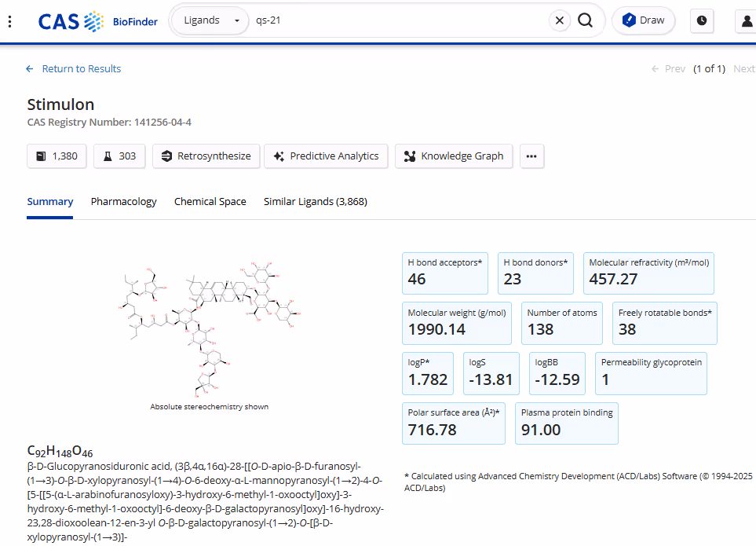
Task: Click the logP value 1.782
Action: [x=428, y=379]
